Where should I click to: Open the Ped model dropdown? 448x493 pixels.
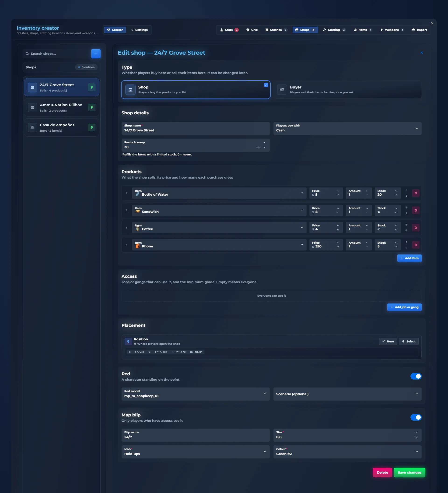pos(196,394)
